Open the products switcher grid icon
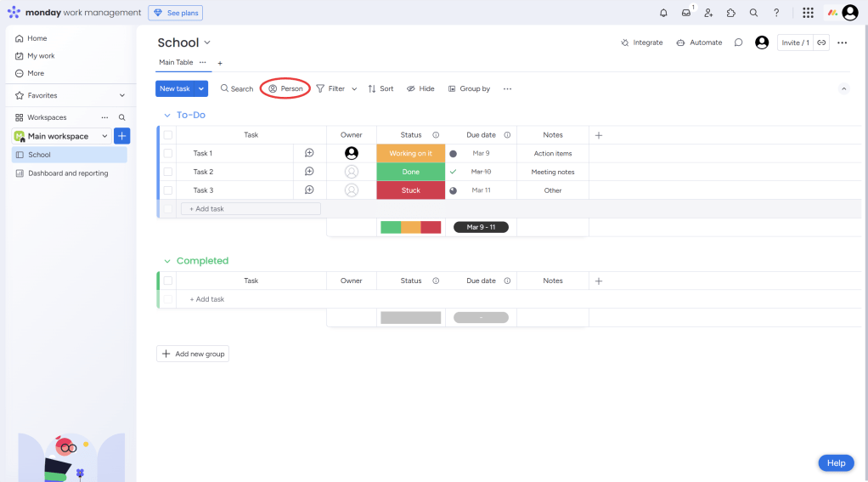Viewport: 868px width, 482px height. point(808,13)
